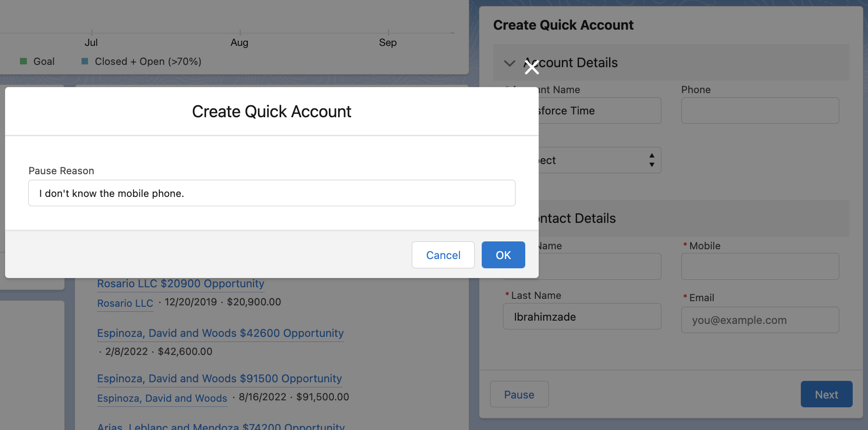Click the Pause button
Viewport: 868px width, 430px height.
click(519, 394)
